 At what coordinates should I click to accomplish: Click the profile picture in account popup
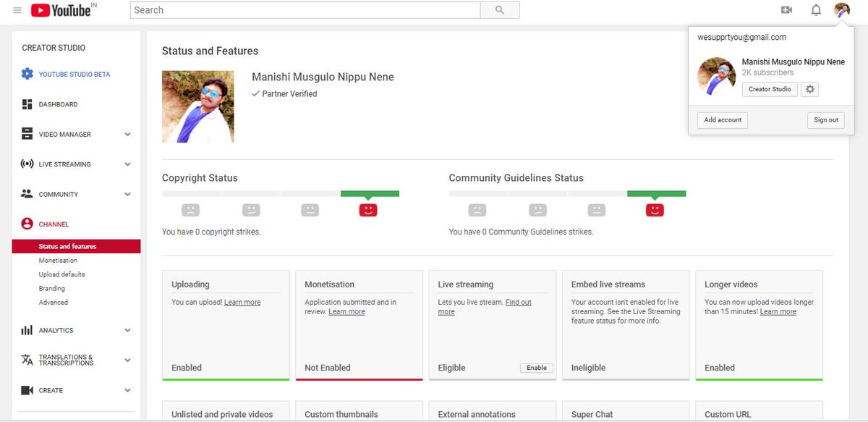click(x=717, y=76)
